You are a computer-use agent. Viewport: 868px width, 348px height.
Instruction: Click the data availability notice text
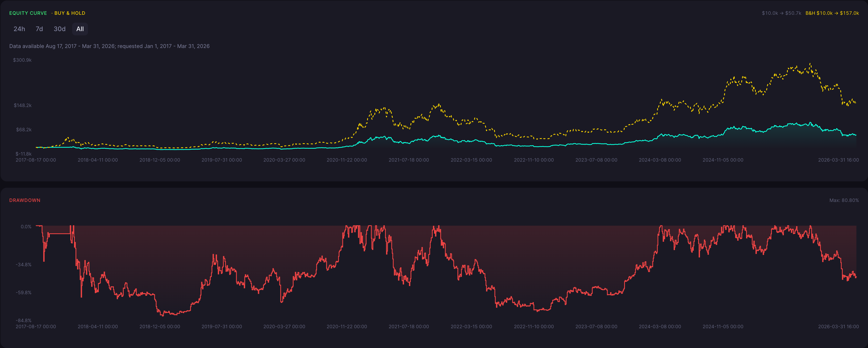pos(109,46)
